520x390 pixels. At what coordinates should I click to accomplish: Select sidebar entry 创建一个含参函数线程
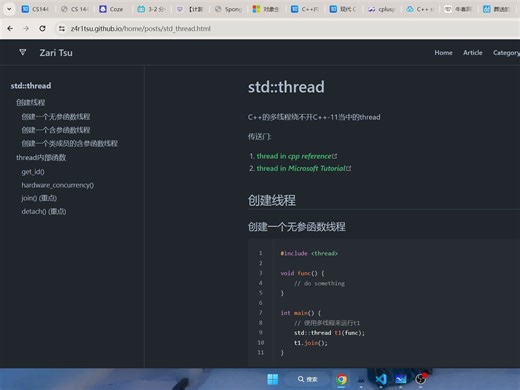pyautogui.click(x=56, y=130)
